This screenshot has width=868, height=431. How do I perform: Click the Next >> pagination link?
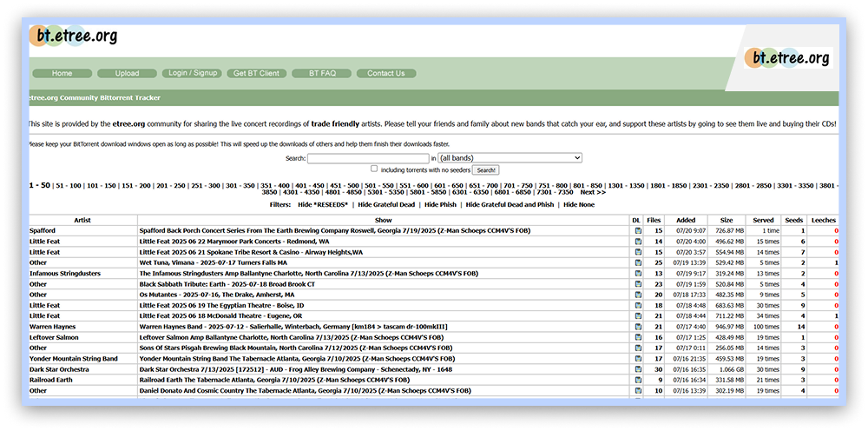pos(593,192)
